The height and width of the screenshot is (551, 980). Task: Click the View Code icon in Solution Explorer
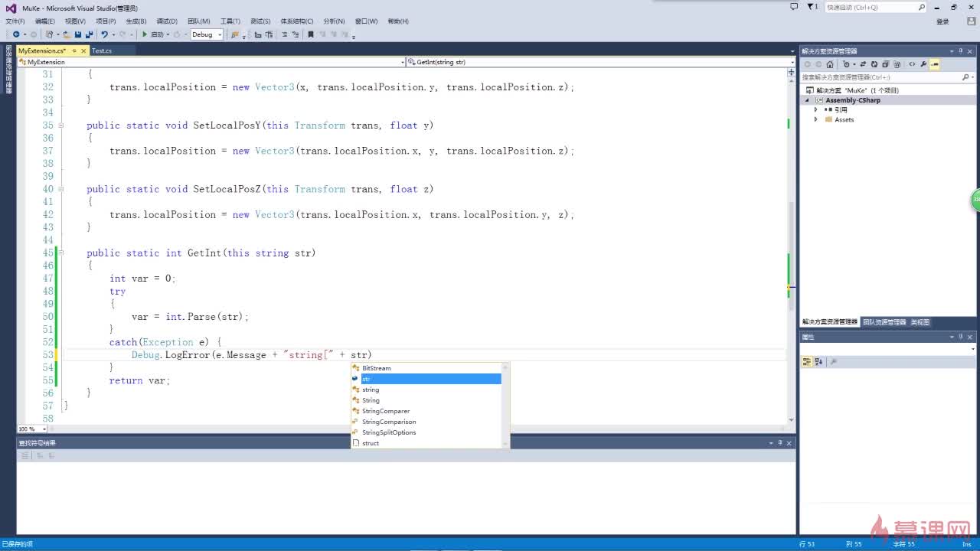pos(912,64)
